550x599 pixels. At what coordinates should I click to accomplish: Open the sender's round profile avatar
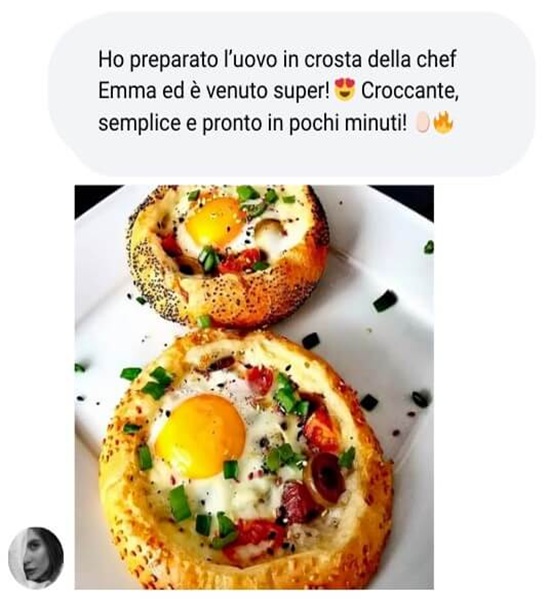pyautogui.click(x=36, y=558)
